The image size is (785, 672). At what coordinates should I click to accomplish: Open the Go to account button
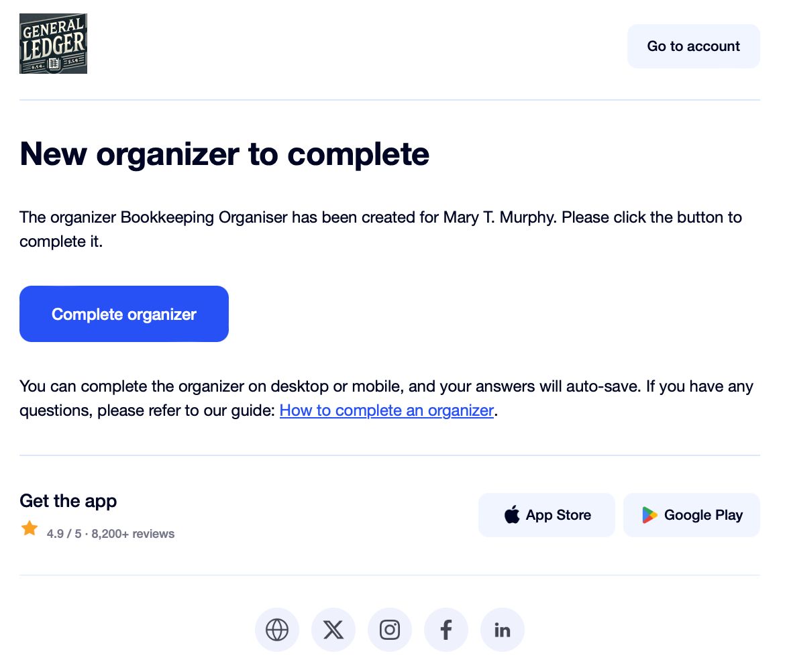[693, 46]
